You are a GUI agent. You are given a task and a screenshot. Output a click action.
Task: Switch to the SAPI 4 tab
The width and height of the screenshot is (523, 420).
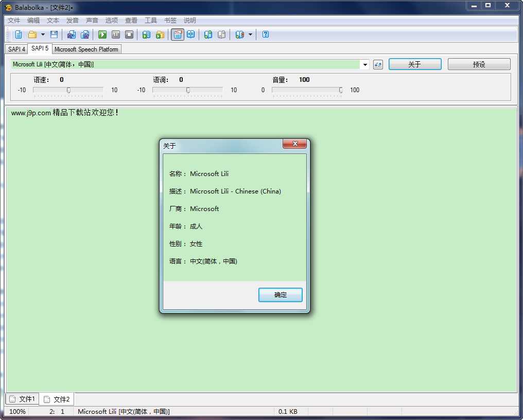click(x=16, y=49)
